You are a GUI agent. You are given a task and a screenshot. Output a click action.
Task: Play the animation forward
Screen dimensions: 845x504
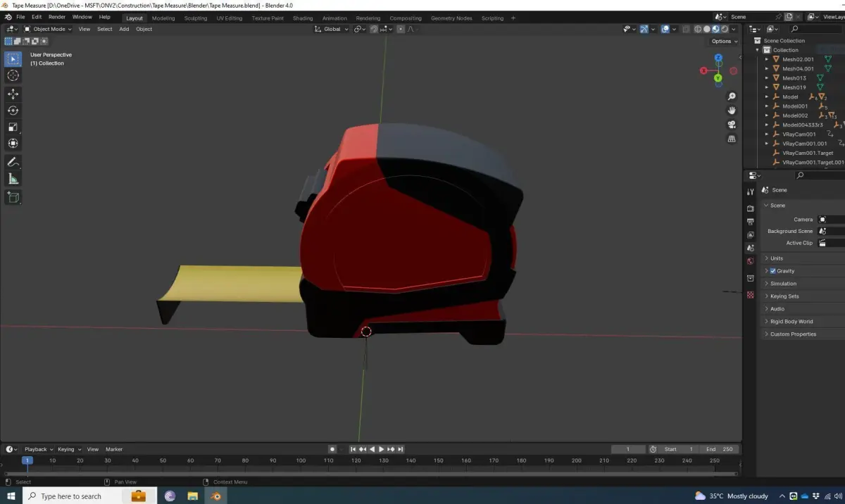tap(382, 449)
